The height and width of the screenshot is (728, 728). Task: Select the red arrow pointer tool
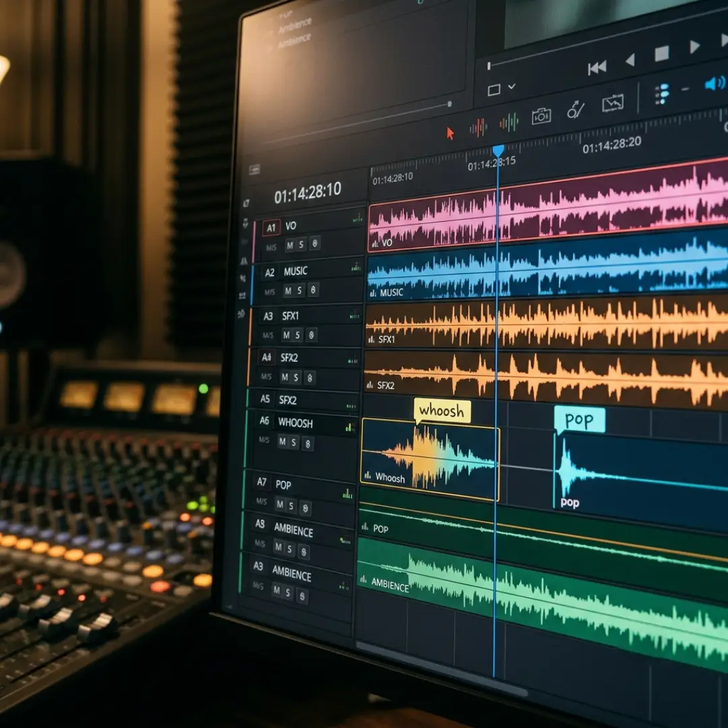pyautogui.click(x=450, y=133)
